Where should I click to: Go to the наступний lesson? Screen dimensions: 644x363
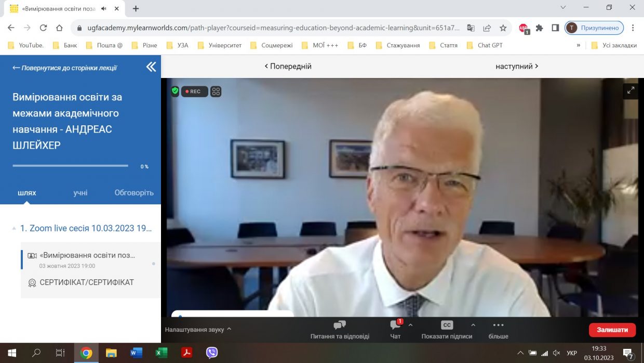coord(516,66)
